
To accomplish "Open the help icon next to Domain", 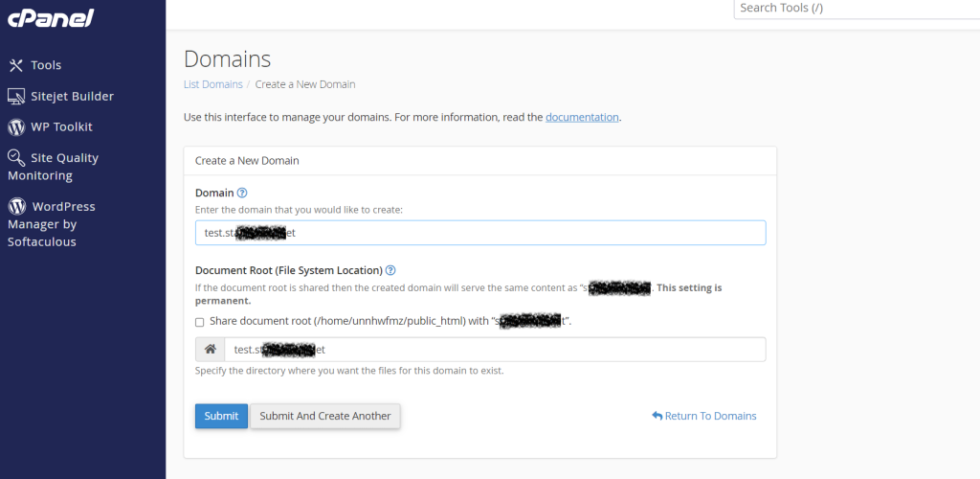I will click(x=242, y=193).
